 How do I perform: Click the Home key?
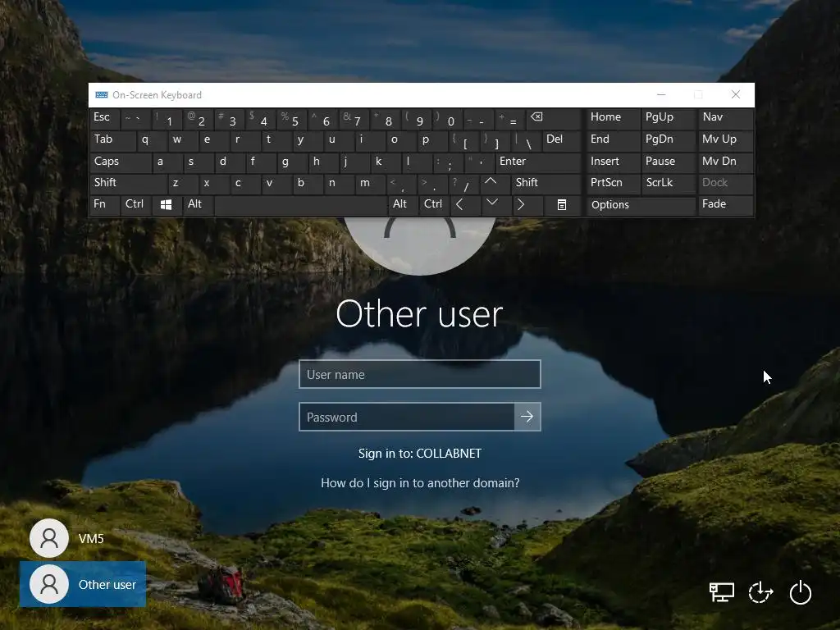[x=613, y=118]
